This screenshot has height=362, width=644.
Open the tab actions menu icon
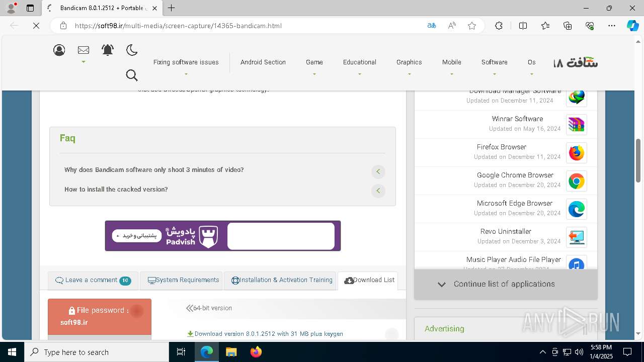pyautogui.click(x=30, y=8)
